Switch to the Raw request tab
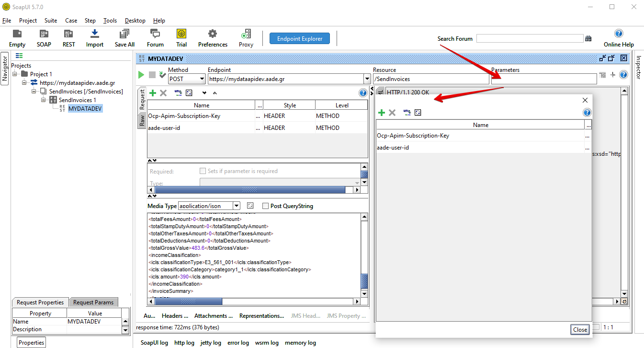 click(x=142, y=121)
